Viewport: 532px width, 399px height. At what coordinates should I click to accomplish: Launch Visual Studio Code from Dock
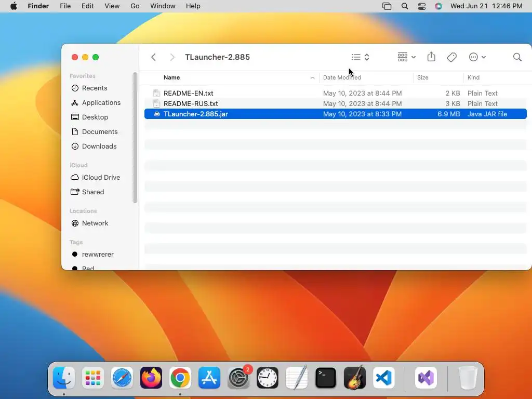(x=384, y=378)
